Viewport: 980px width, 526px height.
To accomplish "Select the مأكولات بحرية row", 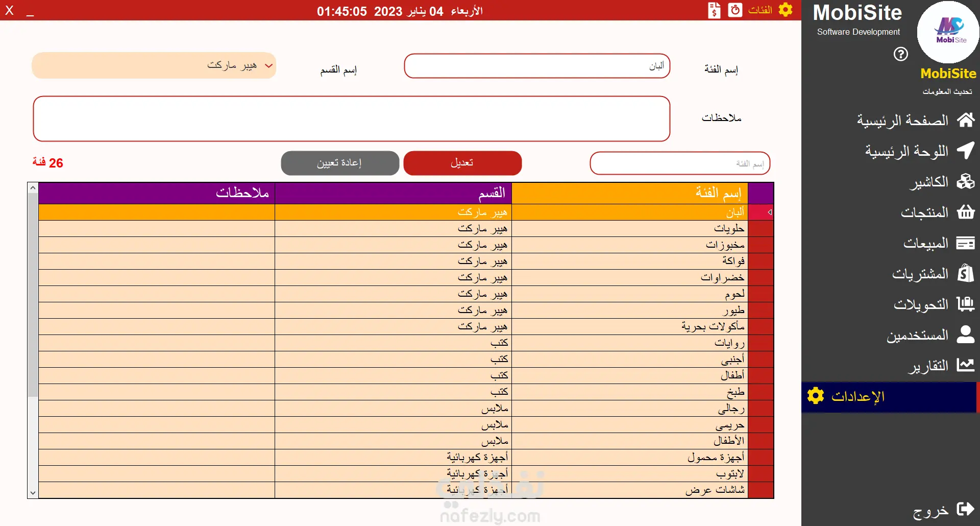I will click(x=406, y=326).
